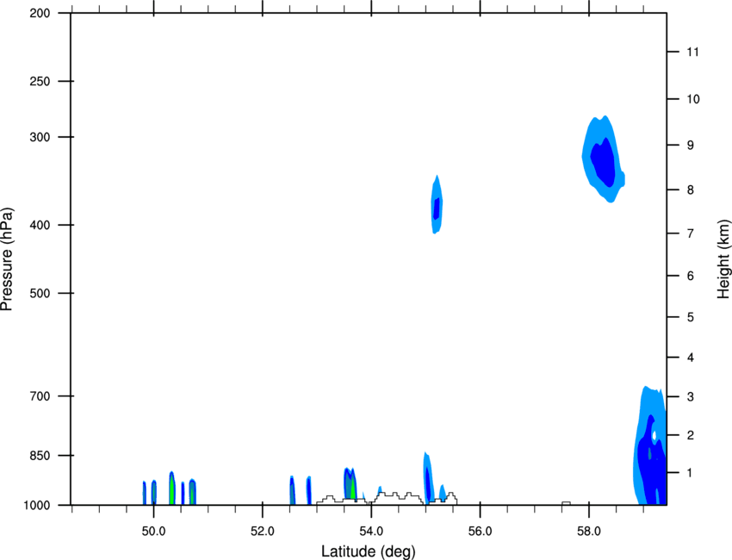Click the 52.0 latitude tick label
The image size is (732, 560).
point(263,532)
